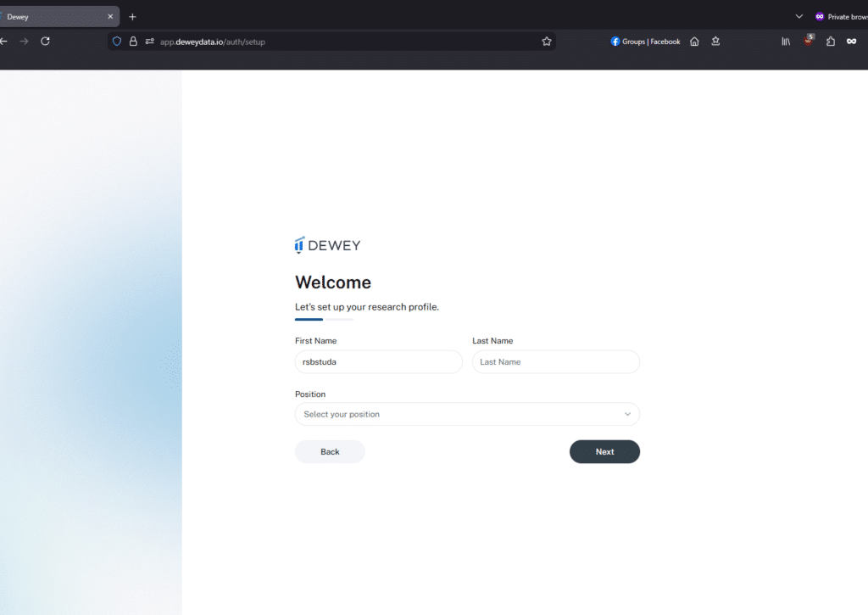
Task: Go to the browser Home icon
Action: [x=694, y=41]
